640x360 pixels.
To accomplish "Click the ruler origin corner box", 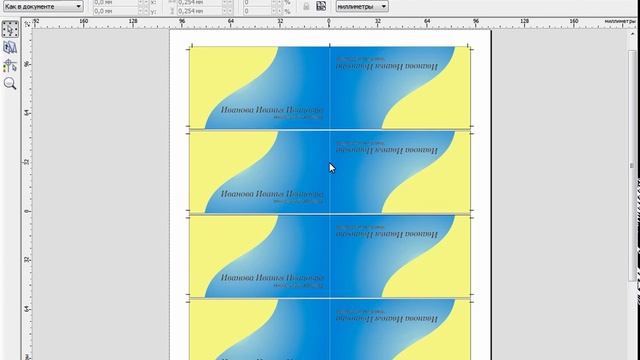I will point(27,23).
